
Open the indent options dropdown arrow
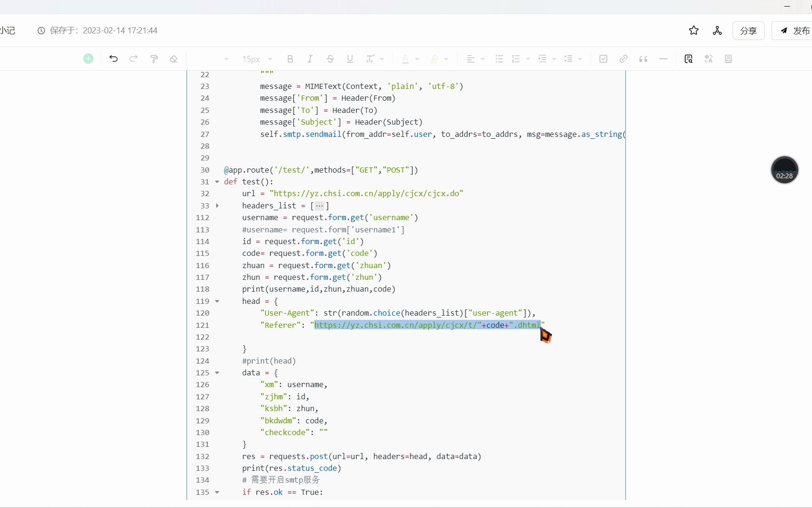tap(554, 59)
